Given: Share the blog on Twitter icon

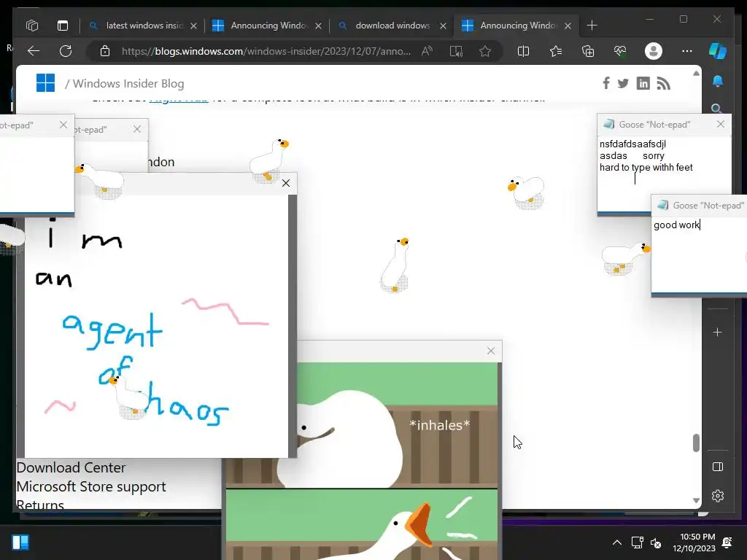Looking at the screenshot, I should (623, 84).
